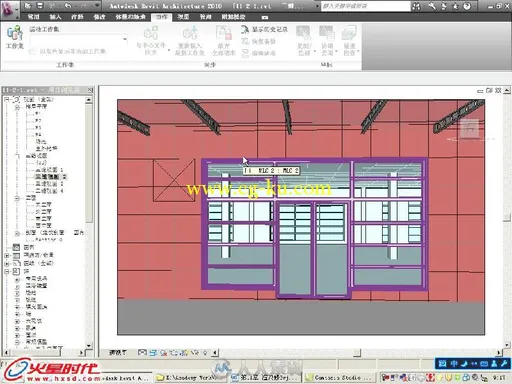
Task: Click the highlighted purple MLC-2 curtain wall door
Action: click(x=314, y=227)
